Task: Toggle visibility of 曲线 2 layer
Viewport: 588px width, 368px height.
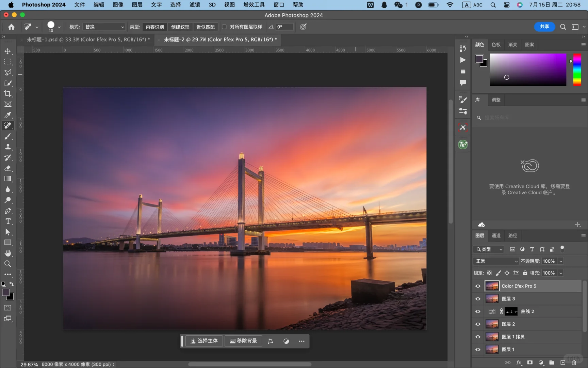Action: coord(478,311)
